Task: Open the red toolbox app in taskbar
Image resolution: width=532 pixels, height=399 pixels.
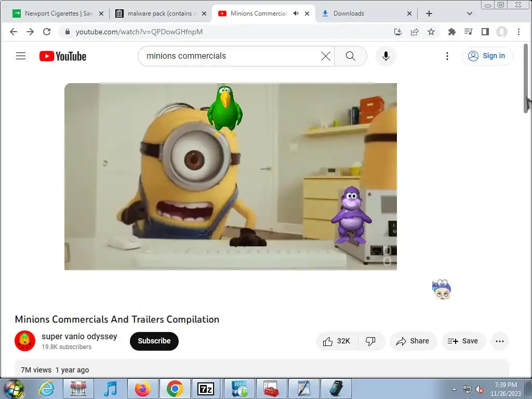Action: [271, 389]
